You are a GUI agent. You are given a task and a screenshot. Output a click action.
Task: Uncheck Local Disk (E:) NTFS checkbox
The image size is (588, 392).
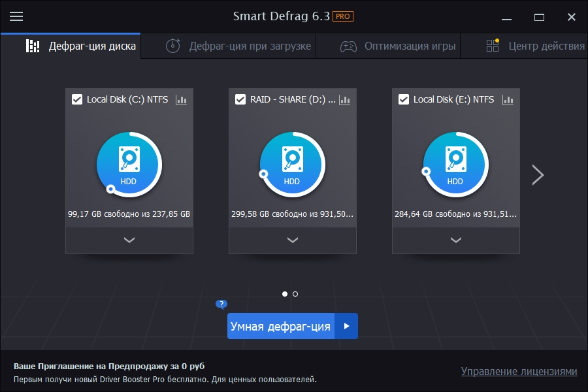[x=404, y=99]
